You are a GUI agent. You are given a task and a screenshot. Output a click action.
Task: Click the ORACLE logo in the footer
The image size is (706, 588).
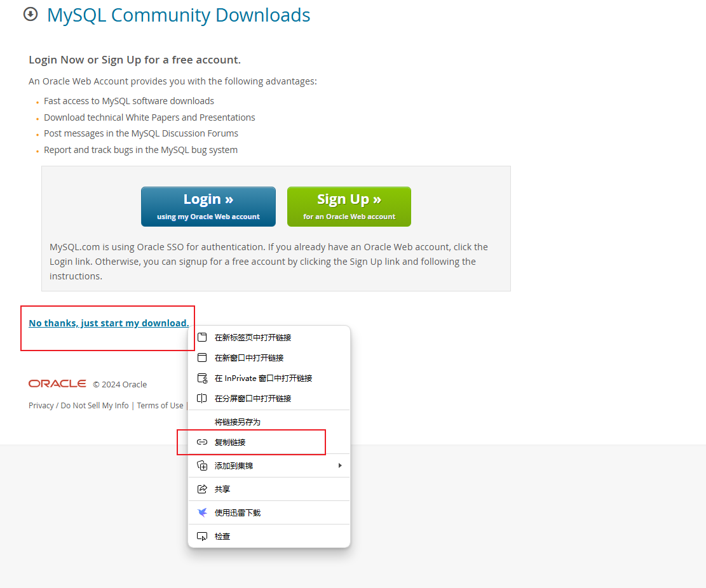(x=57, y=383)
